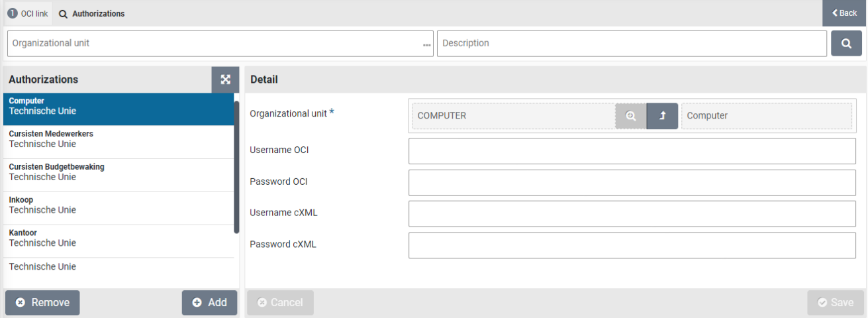
Task: Remove the selected authorization
Action: pos(42,303)
